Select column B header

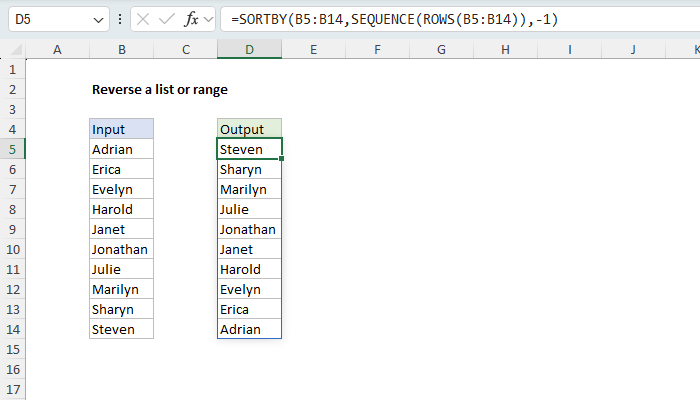[x=121, y=50]
